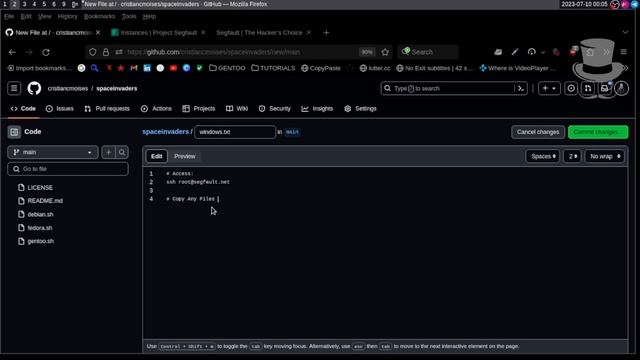This screenshot has width=640, height=360.
Task: Search this repository using the magnifier button
Action: (x=122, y=152)
